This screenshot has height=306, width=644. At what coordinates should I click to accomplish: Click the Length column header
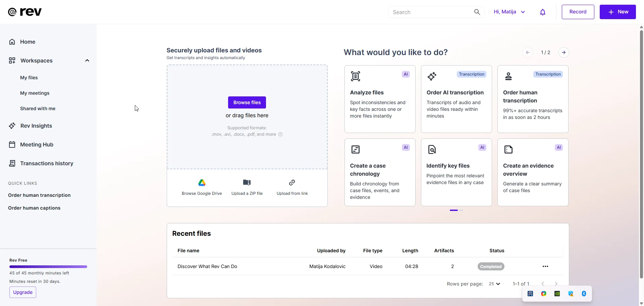coord(410,251)
